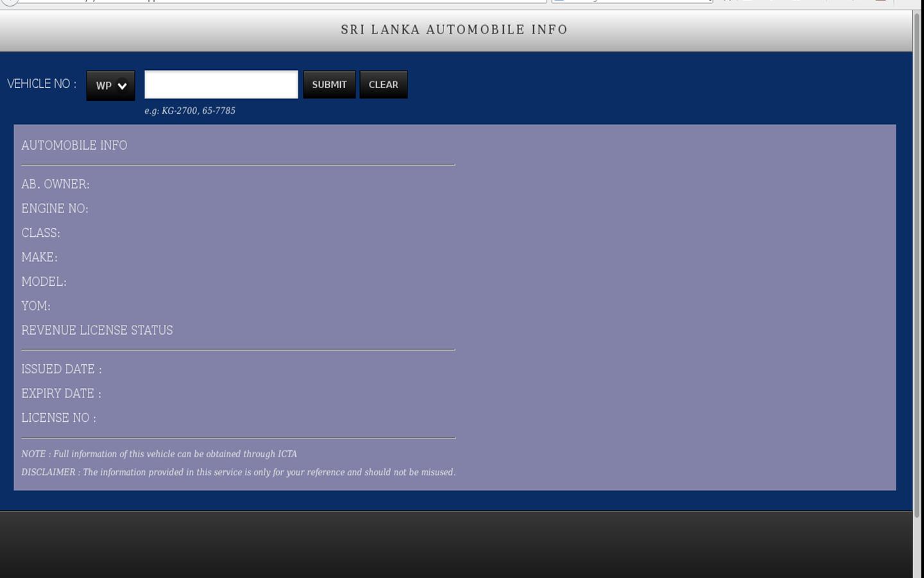Click the MAKE field label

pos(39,258)
